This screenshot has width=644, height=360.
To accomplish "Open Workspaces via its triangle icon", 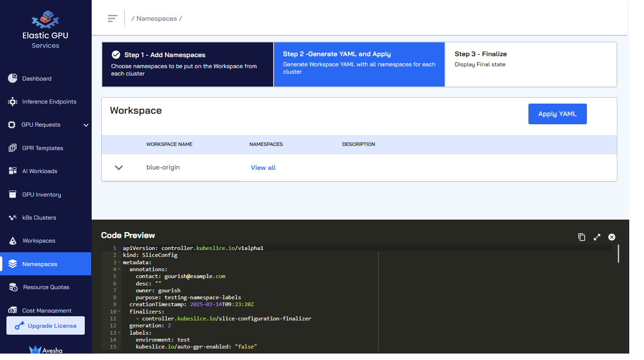I will (x=13, y=241).
